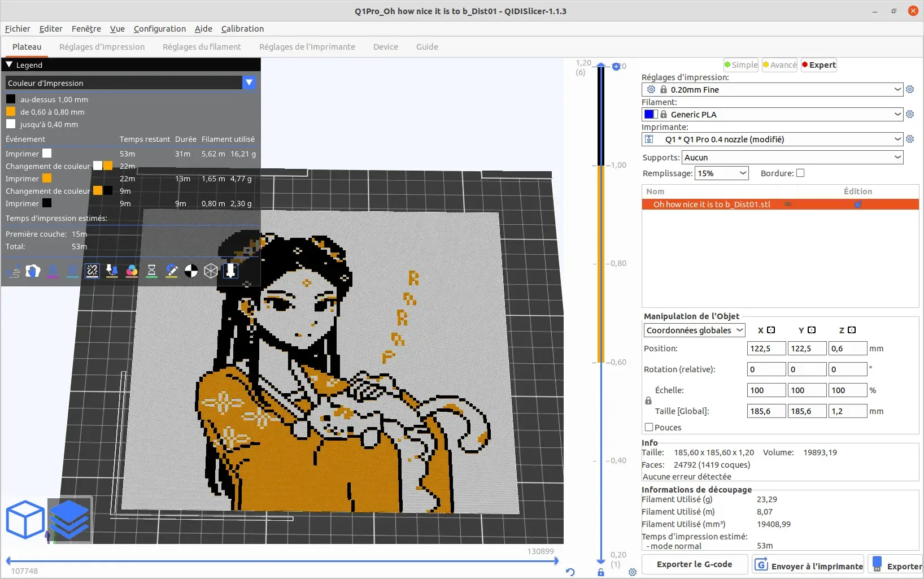This screenshot has height=579, width=924.
Task: Toggle the scale proportions lock icon
Action: (648, 400)
